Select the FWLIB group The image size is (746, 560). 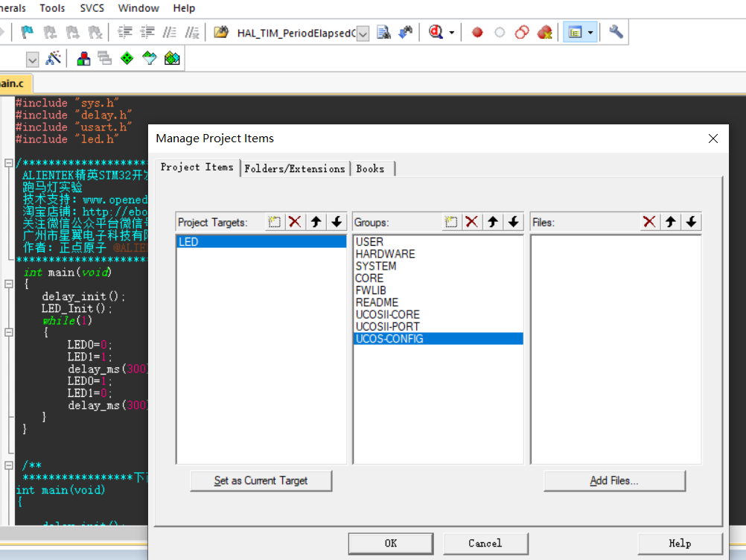(x=438, y=290)
